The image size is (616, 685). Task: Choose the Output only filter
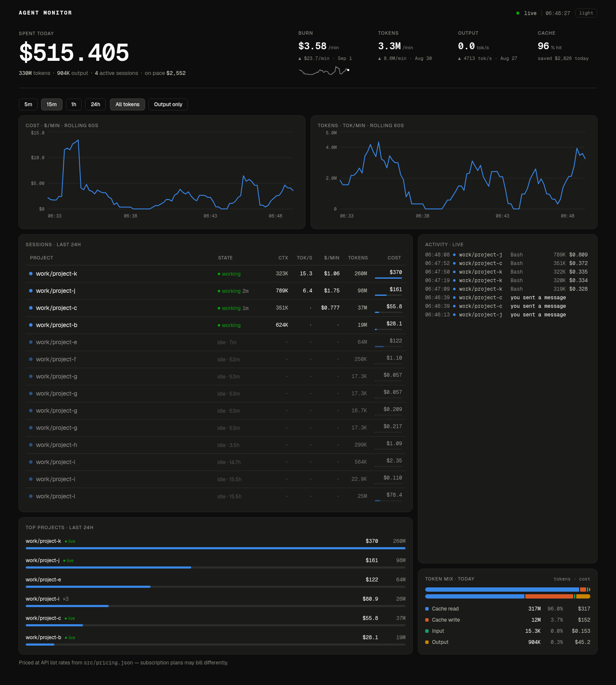pyautogui.click(x=168, y=104)
